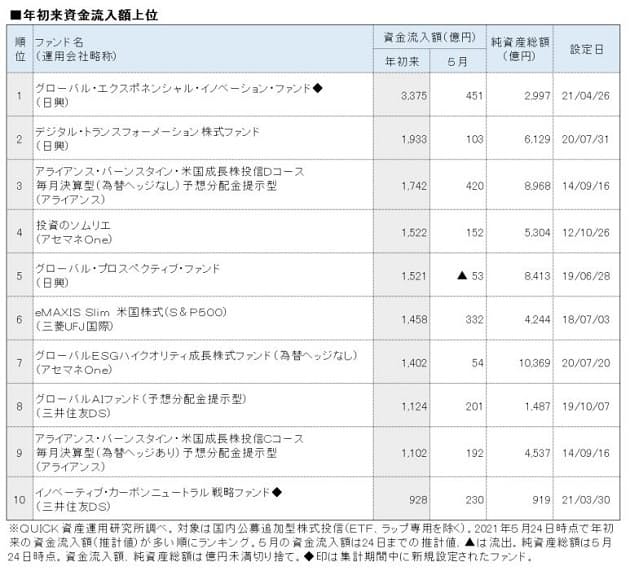Image resolution: width=630 pixels, height=584 pixels.
Task: Click year-to-date value 1,102
Action: click(x=413, y=453)
